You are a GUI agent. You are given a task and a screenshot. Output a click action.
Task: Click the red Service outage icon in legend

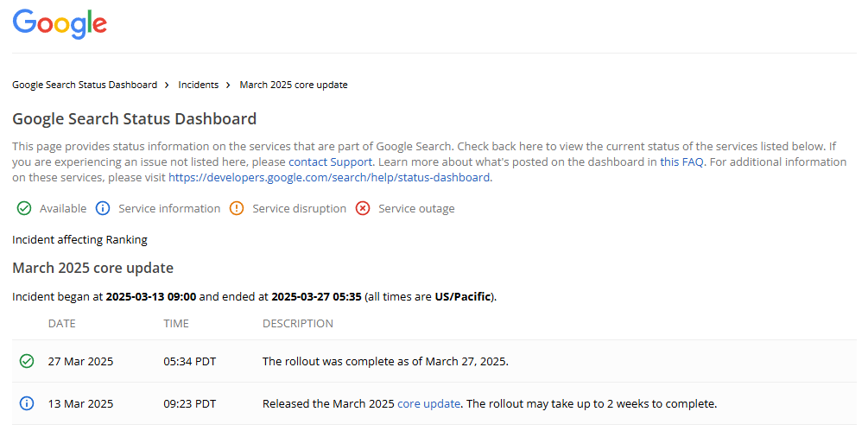pyautogui.click(x=363, y=208)
